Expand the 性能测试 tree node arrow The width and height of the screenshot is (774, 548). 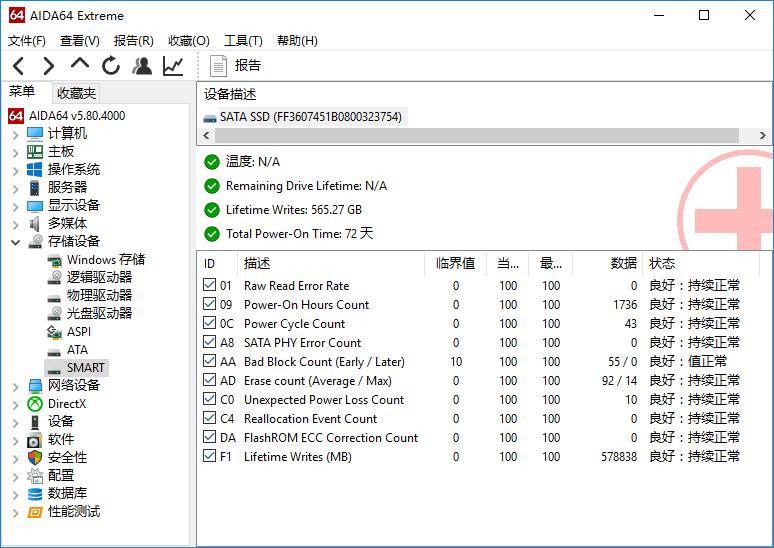click(16, 513)
